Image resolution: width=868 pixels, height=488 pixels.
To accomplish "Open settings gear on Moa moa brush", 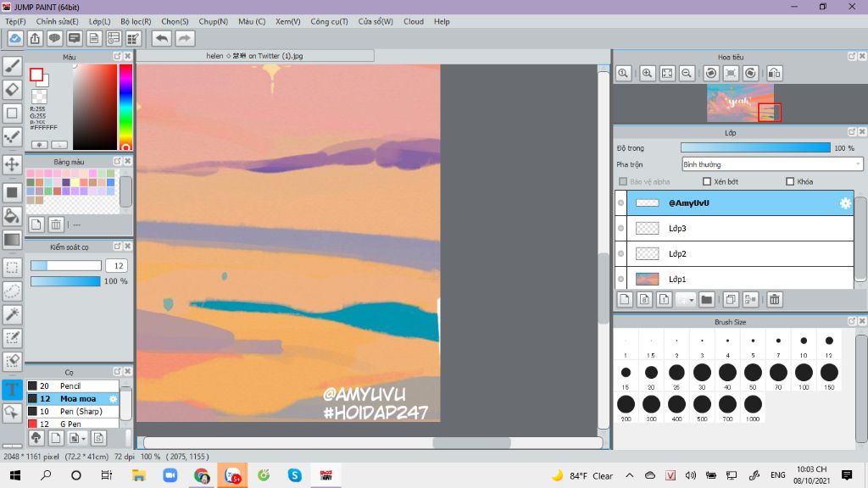I will (x=113, y=398).
